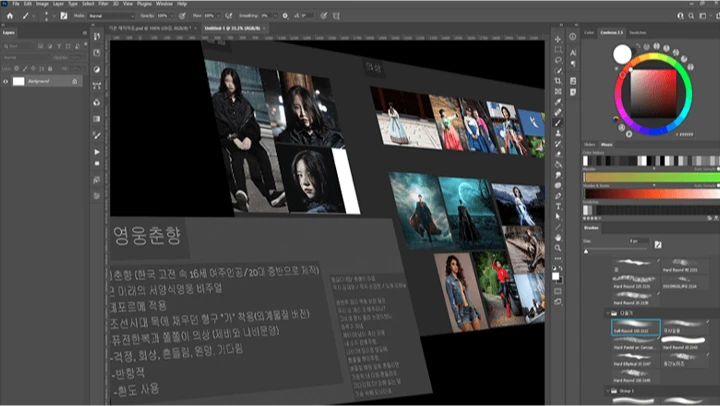Image resolution: width=720 pixels, height=406 pixels.
Task: Click the Background layer thumbnail
Action: (x=18, y=81)
